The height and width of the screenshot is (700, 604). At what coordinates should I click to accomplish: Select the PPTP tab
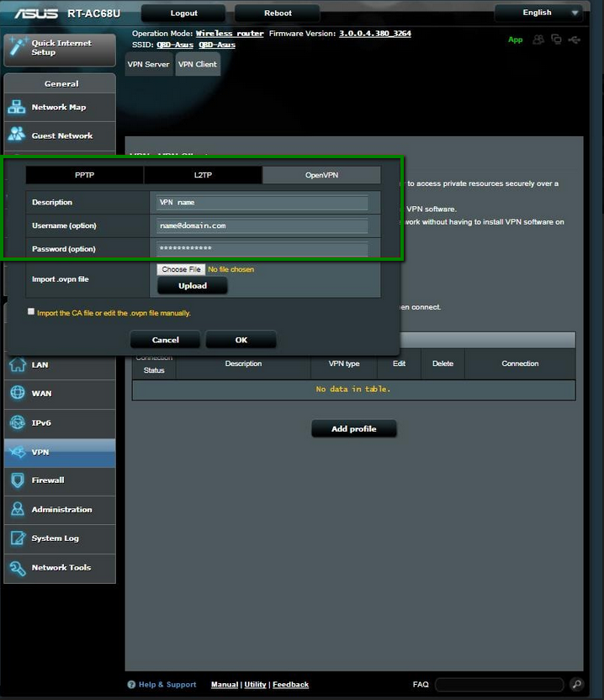click(x=84, y=175)
